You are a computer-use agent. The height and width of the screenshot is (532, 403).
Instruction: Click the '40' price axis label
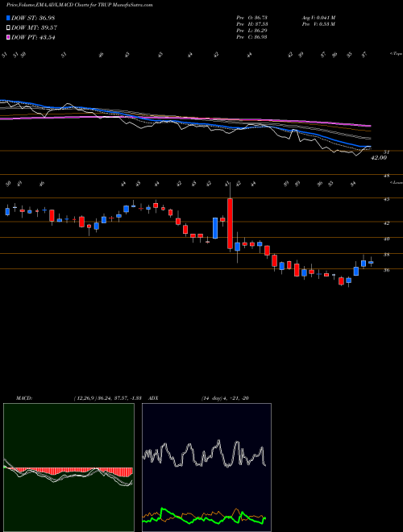coord(386,239)
